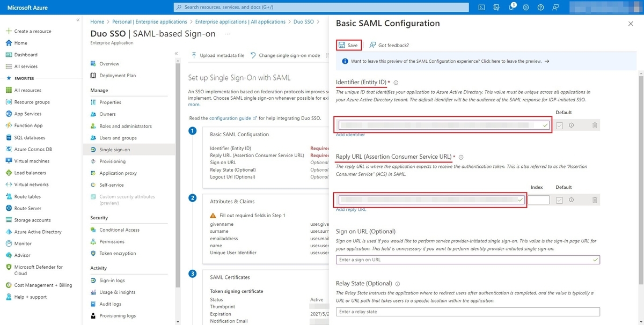This screenshot has width=644, height=325.
Task: Close the Basic SAML Configuration panel
Action: coord(631,24)
